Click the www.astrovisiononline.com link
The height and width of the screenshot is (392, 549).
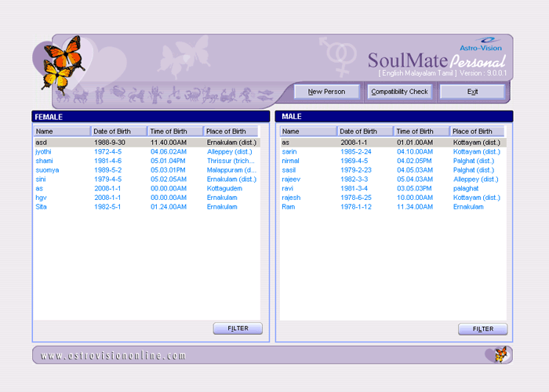pyautogui.click(x=113, y=356)
